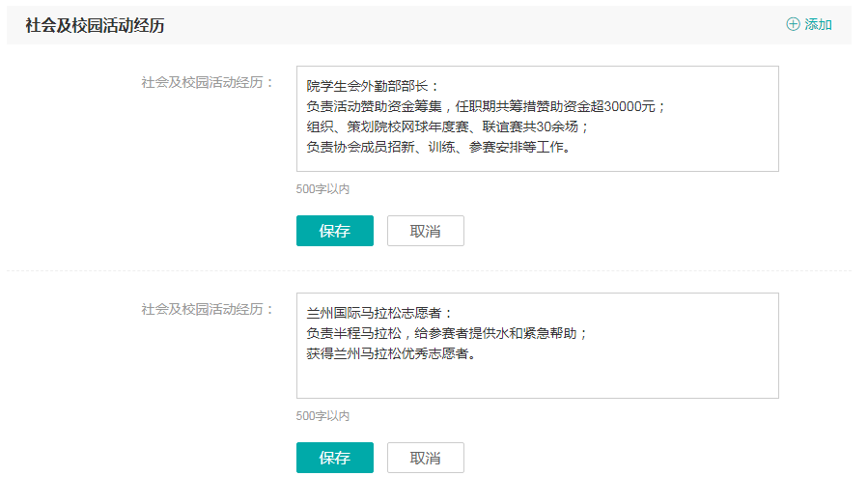This screenshot has height=504, width=868.
Task: Click the plus circle icon beside 添加
Action: point(793,25)
